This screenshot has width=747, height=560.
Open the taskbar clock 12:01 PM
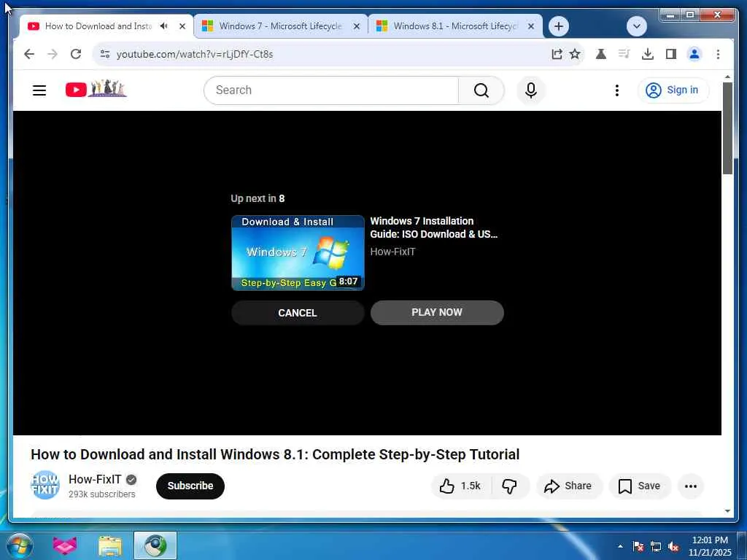click(710, 546)
